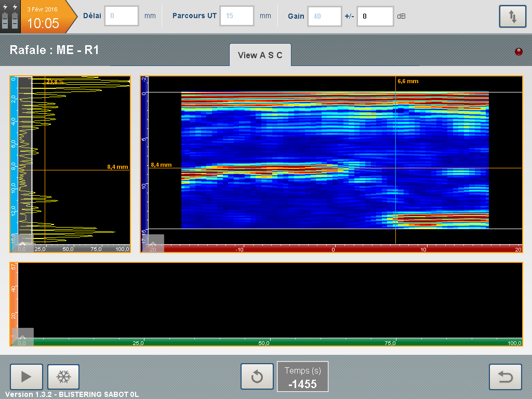The height and width of the screenshot is (399, 532).
Task: Click the return arrow back button
Action: tap(506, 377)
